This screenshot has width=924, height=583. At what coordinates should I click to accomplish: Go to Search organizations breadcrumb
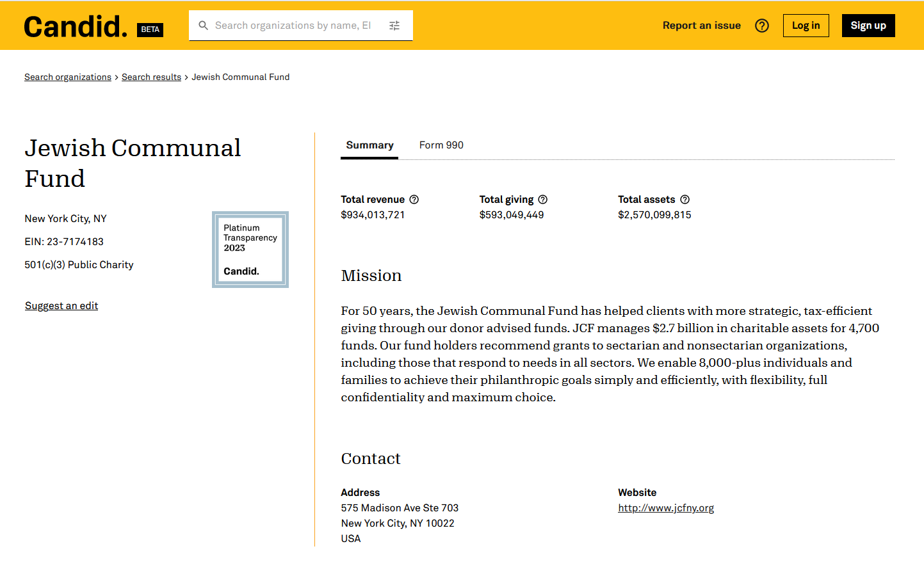coord(68,77)
